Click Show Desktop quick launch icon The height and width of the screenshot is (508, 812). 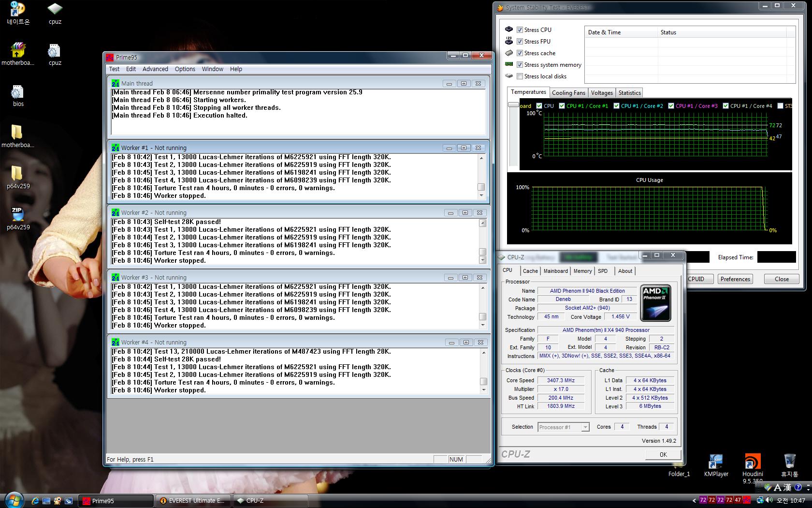[x=46, y=501]
